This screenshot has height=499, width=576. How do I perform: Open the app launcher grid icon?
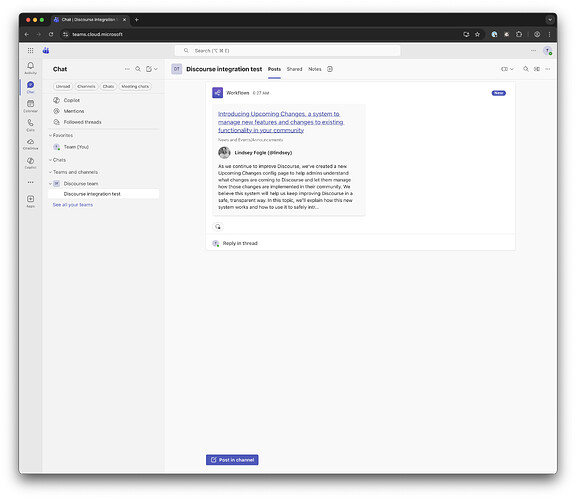click(x=30, y=50)
